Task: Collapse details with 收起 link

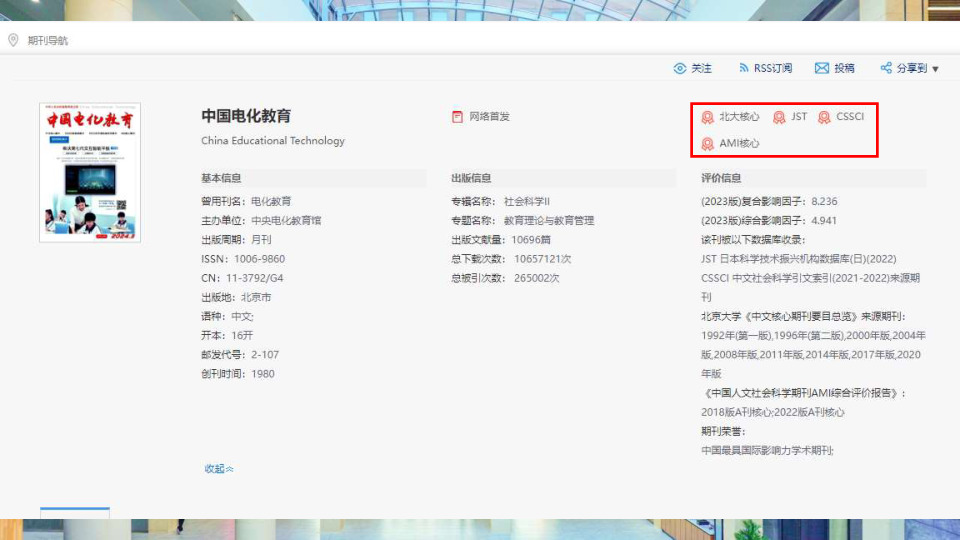Action: 219,468
